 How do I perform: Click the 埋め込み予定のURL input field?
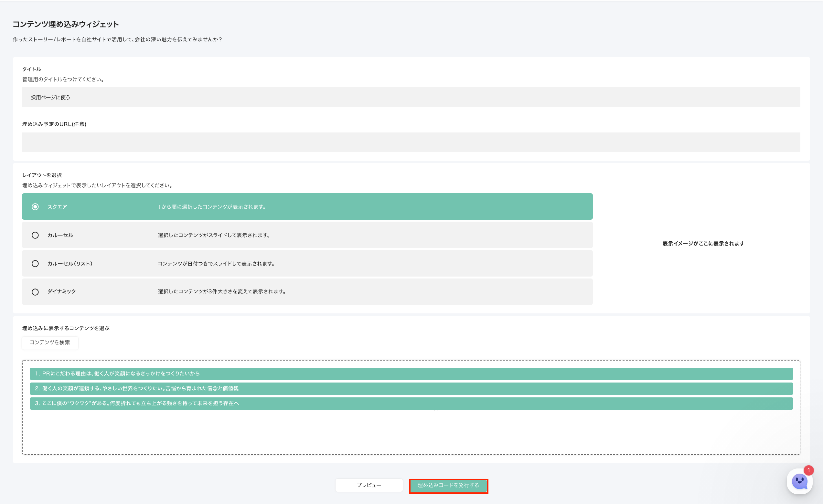[x=411, y=142]
